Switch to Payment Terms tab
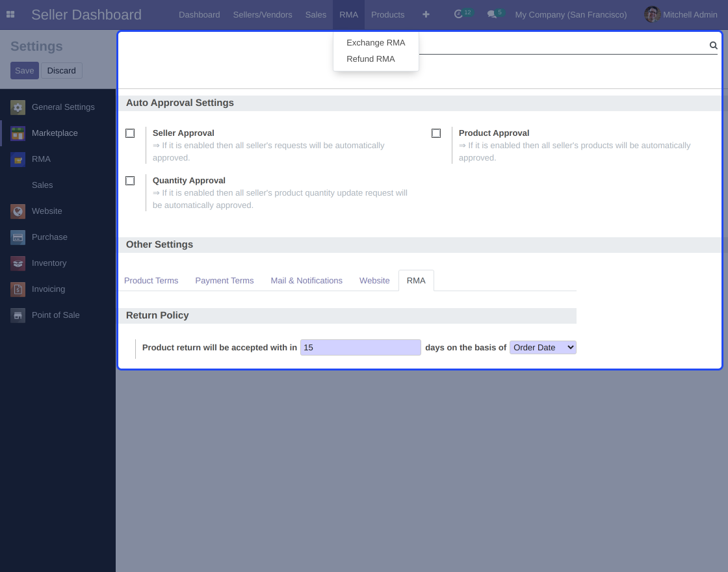 224,280
